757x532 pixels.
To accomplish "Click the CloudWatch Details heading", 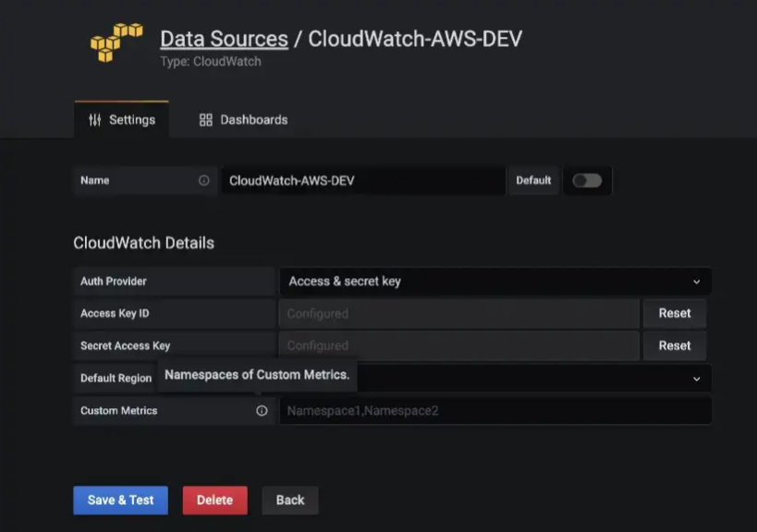I will click(x=143, y=243).
